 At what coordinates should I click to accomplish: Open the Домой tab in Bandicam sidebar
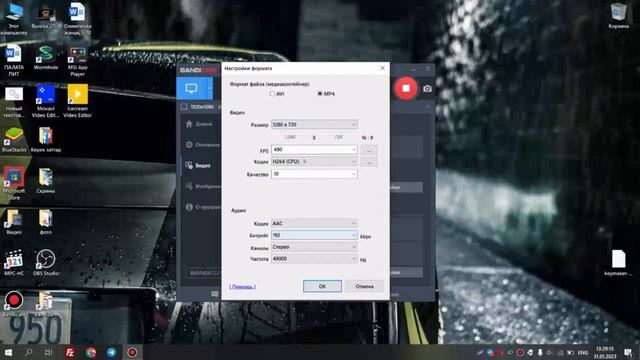200,124
